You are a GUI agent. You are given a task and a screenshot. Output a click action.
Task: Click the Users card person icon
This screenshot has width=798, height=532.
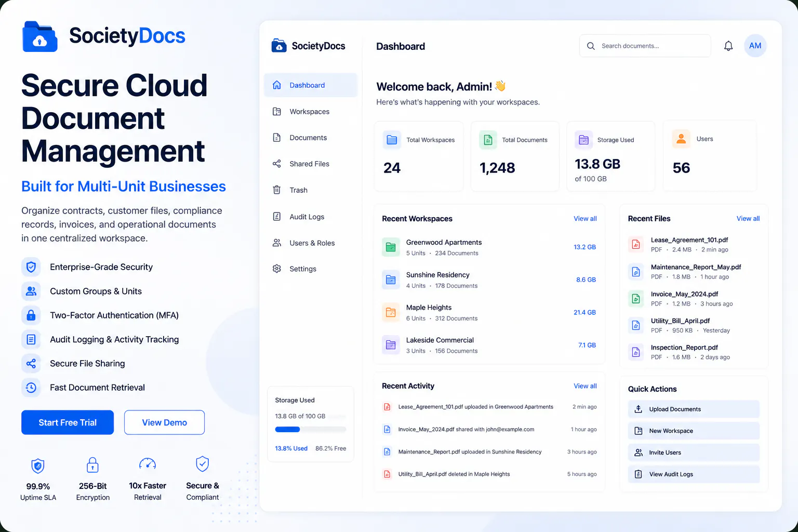[x=681, y=139]
